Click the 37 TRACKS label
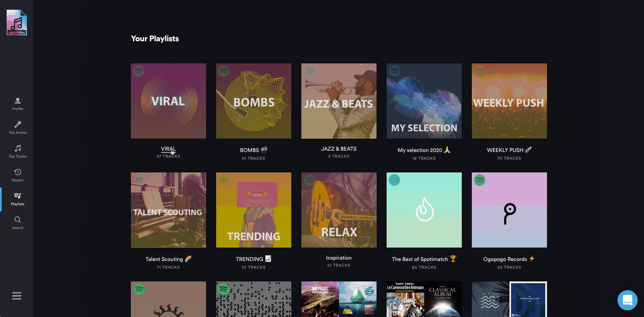This screenshot has width=644, height=317. click(x=254, y=267)
